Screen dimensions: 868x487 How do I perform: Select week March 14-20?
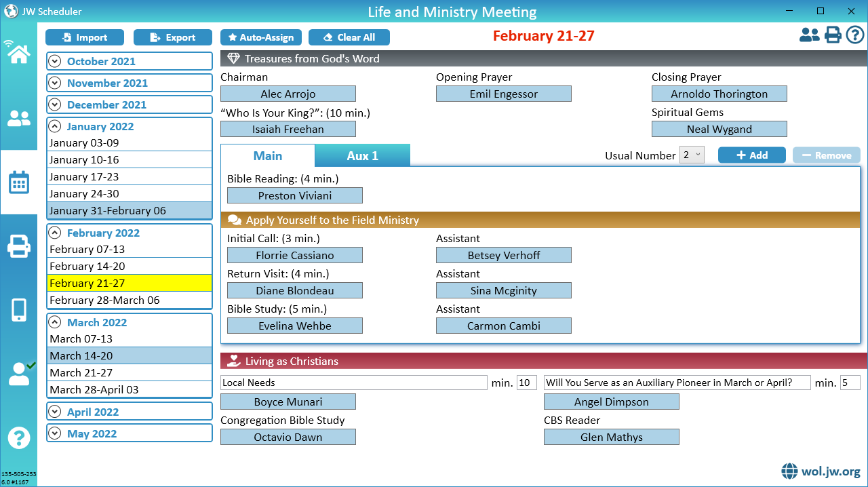pyautogui.click(x=130, y=356)
